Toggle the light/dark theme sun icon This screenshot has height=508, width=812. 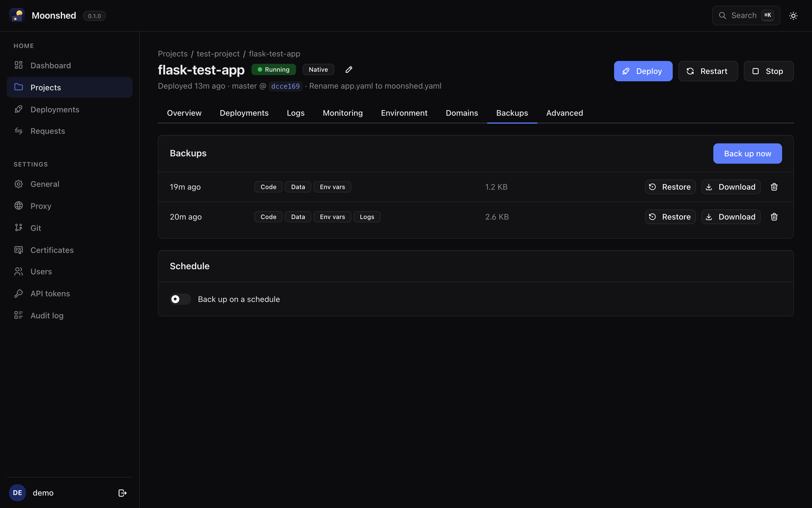pyautogui.click(x=793, y=16)
